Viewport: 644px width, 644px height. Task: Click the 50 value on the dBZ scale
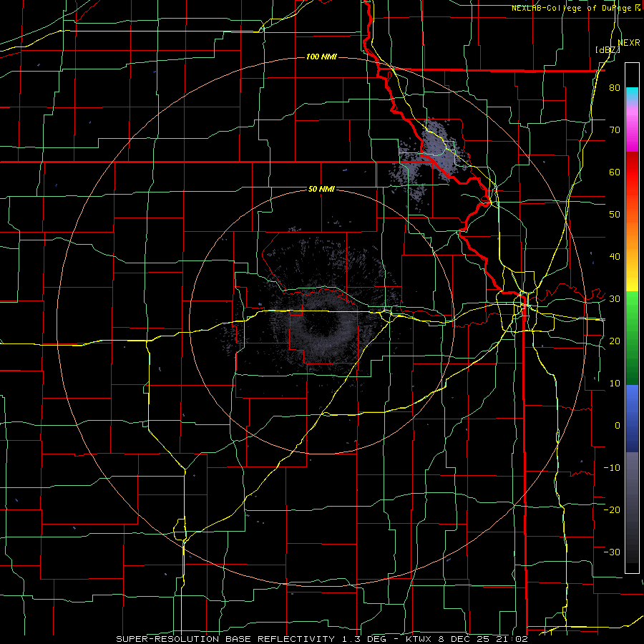[615, 215]
